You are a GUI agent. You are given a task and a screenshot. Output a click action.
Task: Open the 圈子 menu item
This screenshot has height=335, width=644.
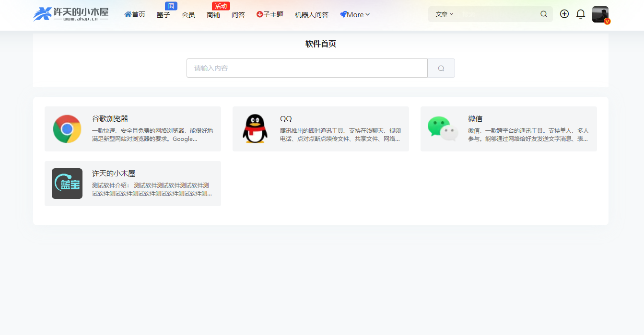click(164, 15)
